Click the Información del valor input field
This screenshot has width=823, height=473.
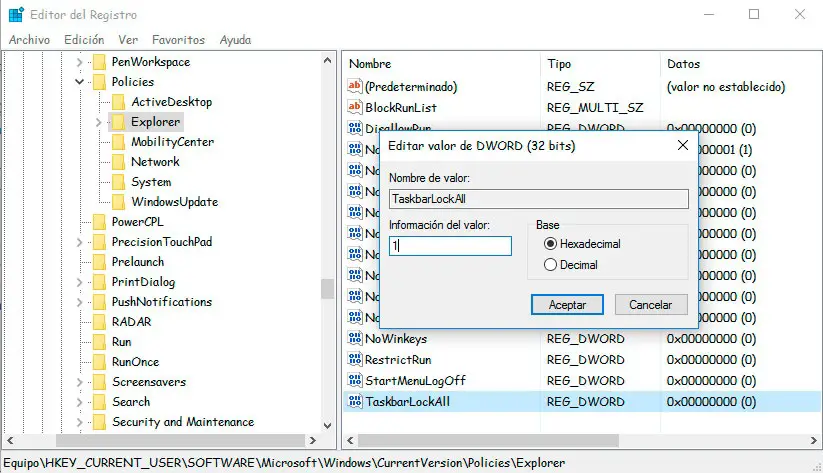tap(450, 246)
